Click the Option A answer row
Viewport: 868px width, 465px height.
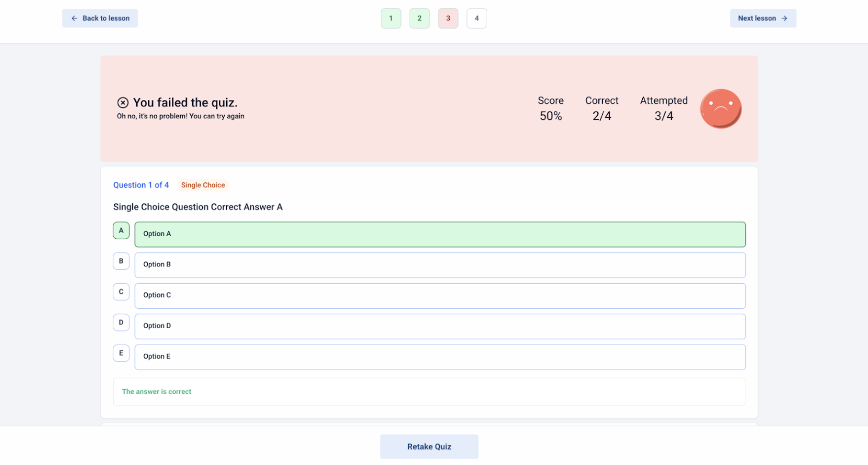click(439, 234)
